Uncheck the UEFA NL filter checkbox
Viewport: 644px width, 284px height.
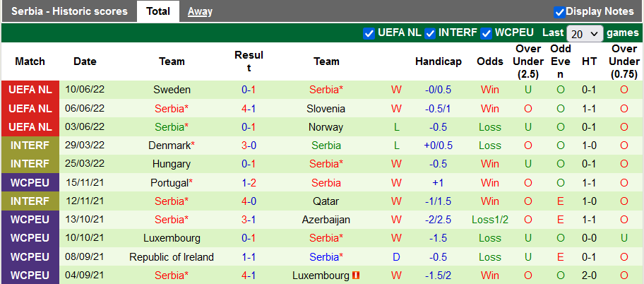point(369,33)
